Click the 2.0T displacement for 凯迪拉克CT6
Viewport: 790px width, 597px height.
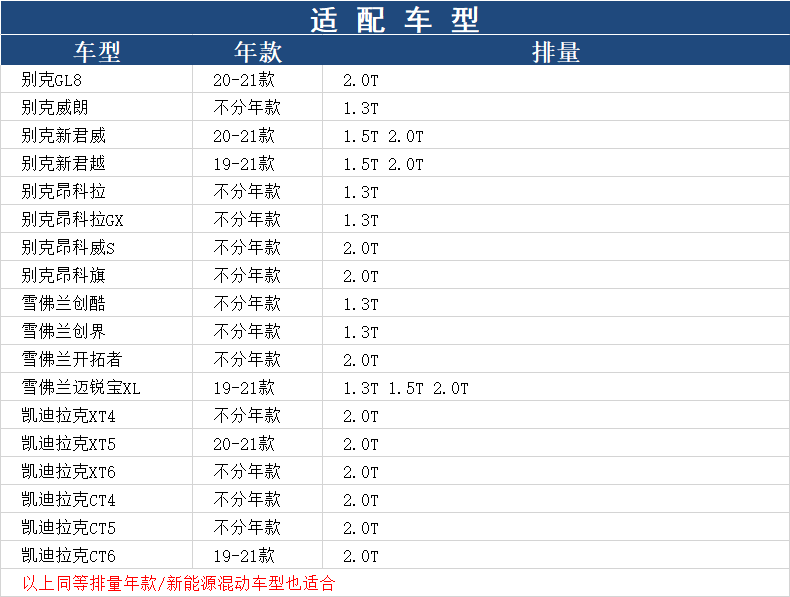361,556
